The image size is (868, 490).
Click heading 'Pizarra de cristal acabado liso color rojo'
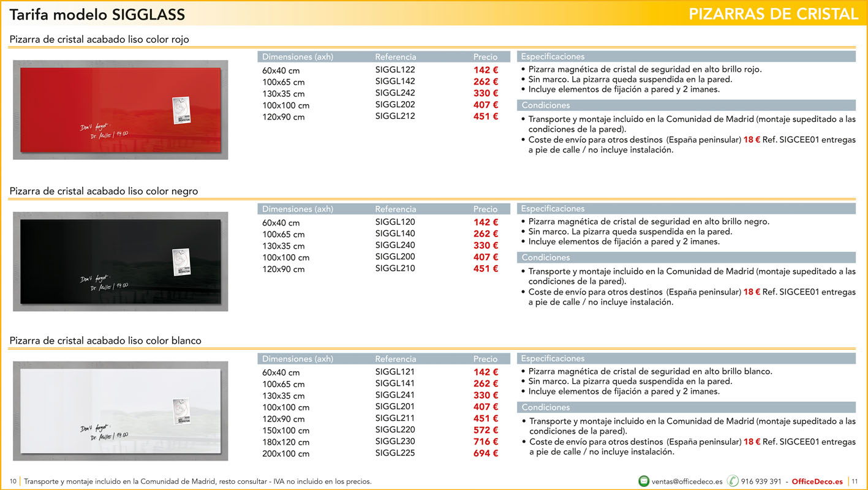(x=99, y=39)
